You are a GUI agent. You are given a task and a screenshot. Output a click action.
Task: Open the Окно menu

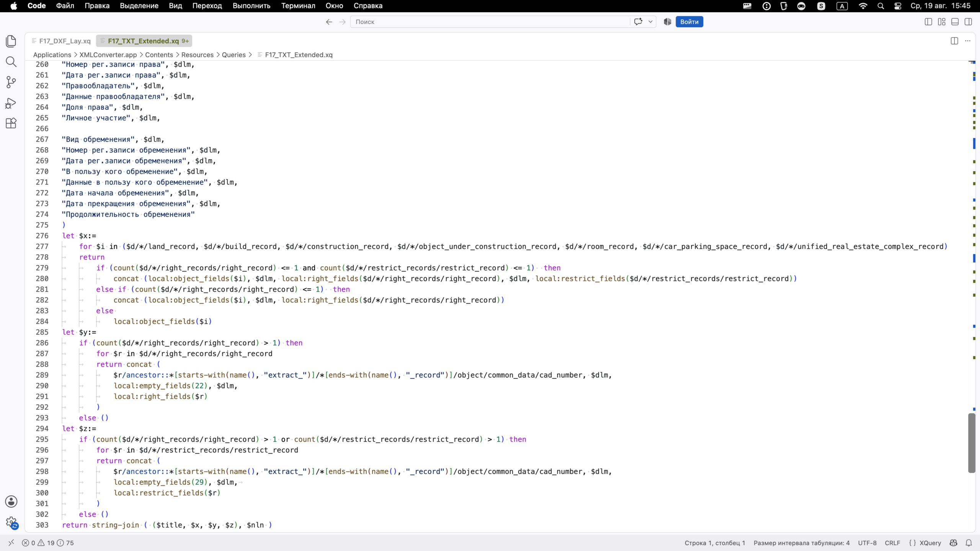334,6
